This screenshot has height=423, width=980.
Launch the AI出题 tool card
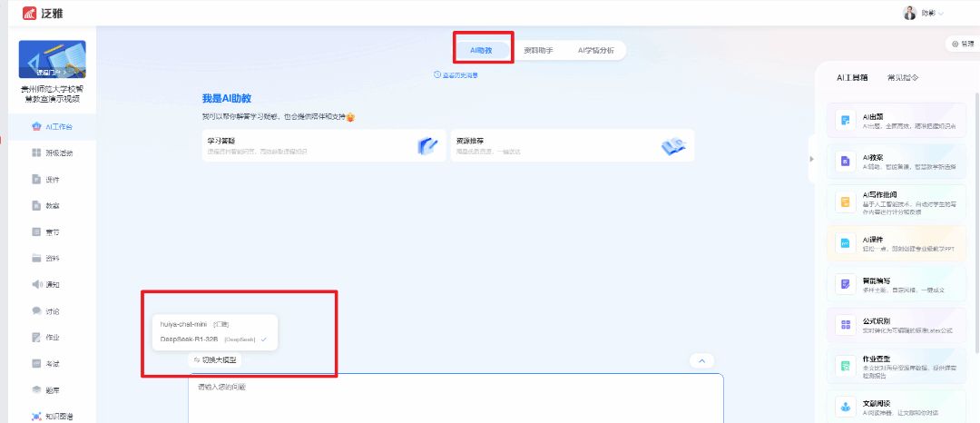tap(897, 120)
